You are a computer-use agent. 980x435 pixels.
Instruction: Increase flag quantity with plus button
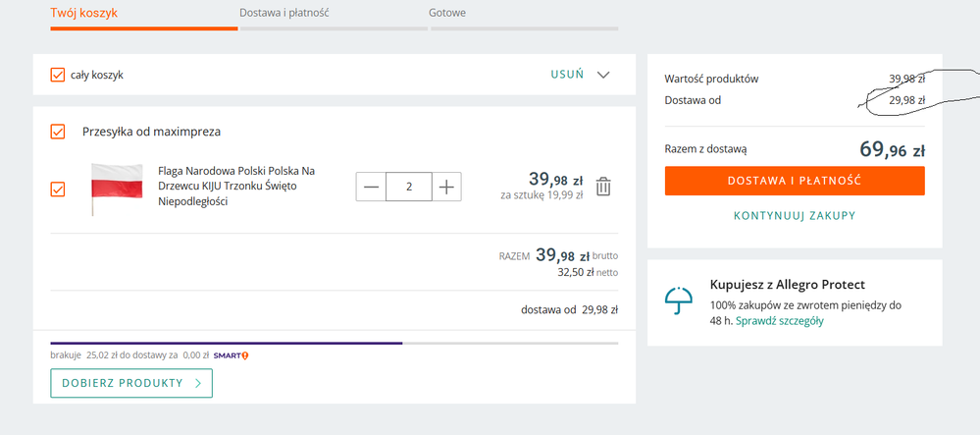446,187
